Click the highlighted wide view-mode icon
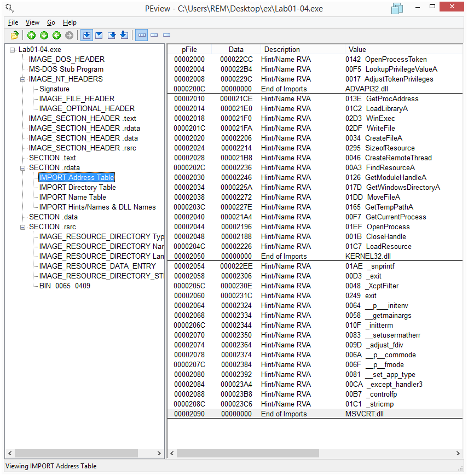Viewport: 468px width, 476px height. [x=142, y=35]
